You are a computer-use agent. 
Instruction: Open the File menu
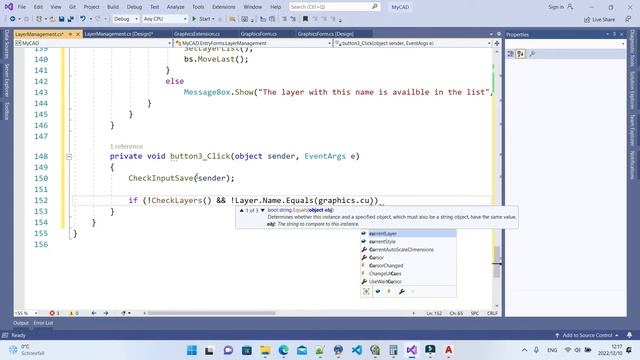(22, 7)
